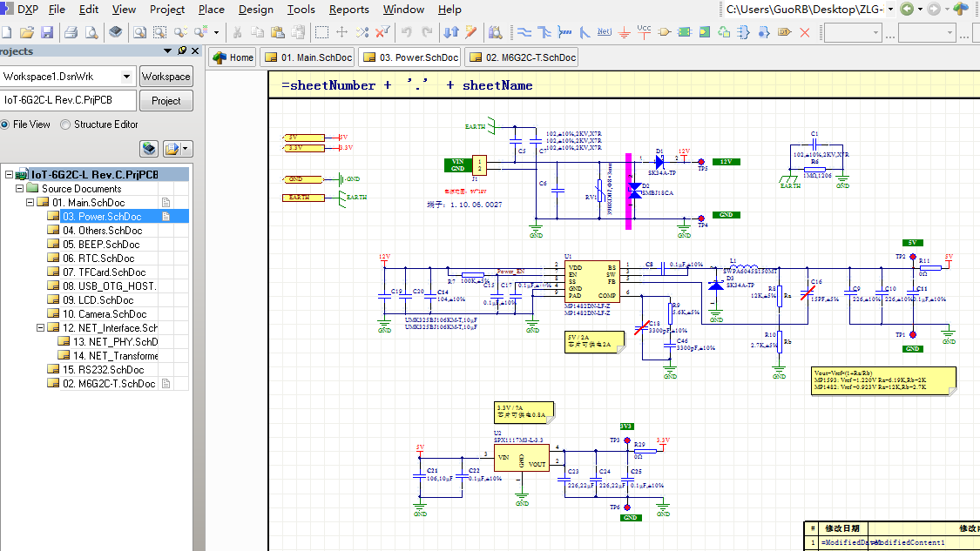Click the yellow Vout=Vref note box
Viewport: 980px width, 551px height.
point(883,380)
